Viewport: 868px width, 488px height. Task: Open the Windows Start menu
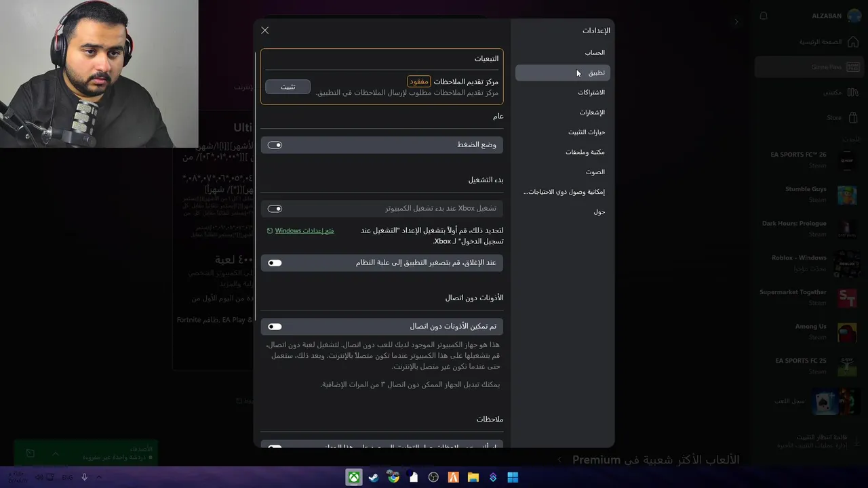[x=513, y=477]
